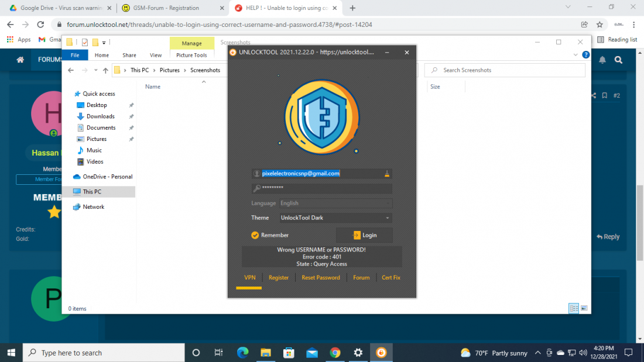Viewport: 644px width, 362px height.
Task: Sort by the Name column header
Action: 153,87
